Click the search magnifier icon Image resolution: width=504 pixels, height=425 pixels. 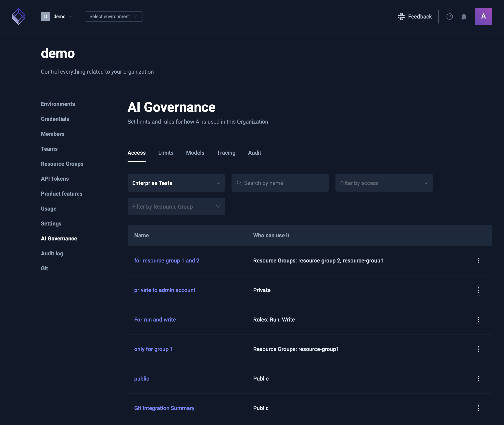(x=239, y=183)
